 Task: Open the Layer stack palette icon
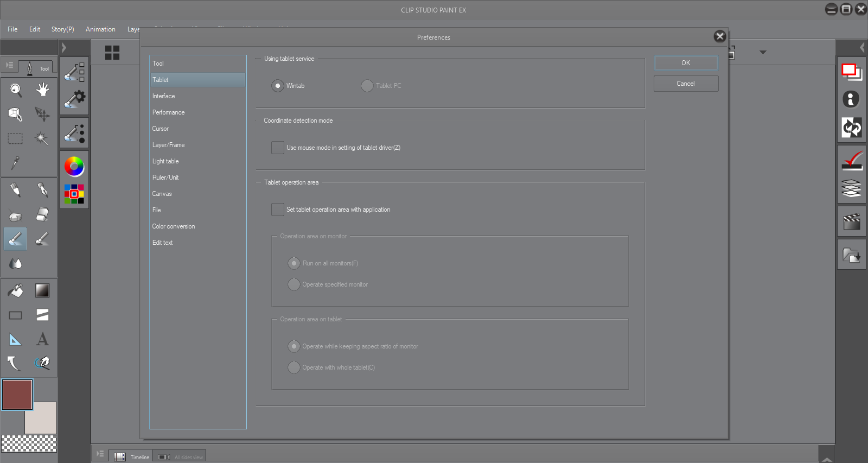(851, 188)
